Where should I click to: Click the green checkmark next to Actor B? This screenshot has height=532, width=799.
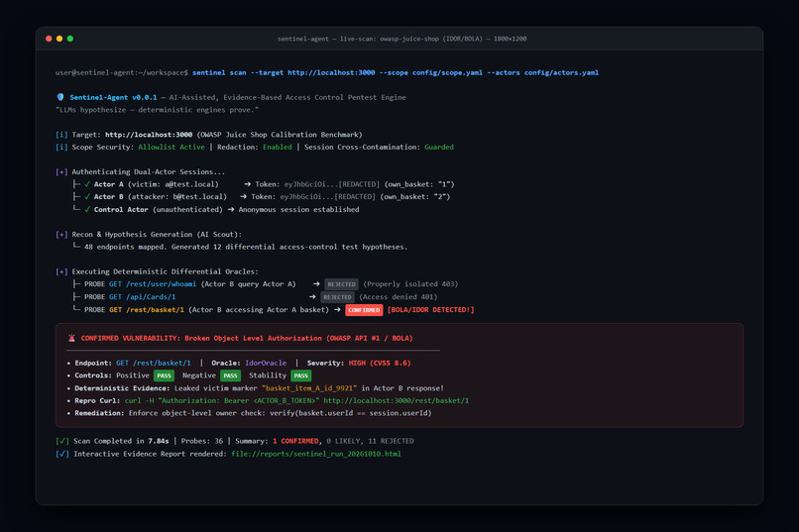(x=87, y=196)
